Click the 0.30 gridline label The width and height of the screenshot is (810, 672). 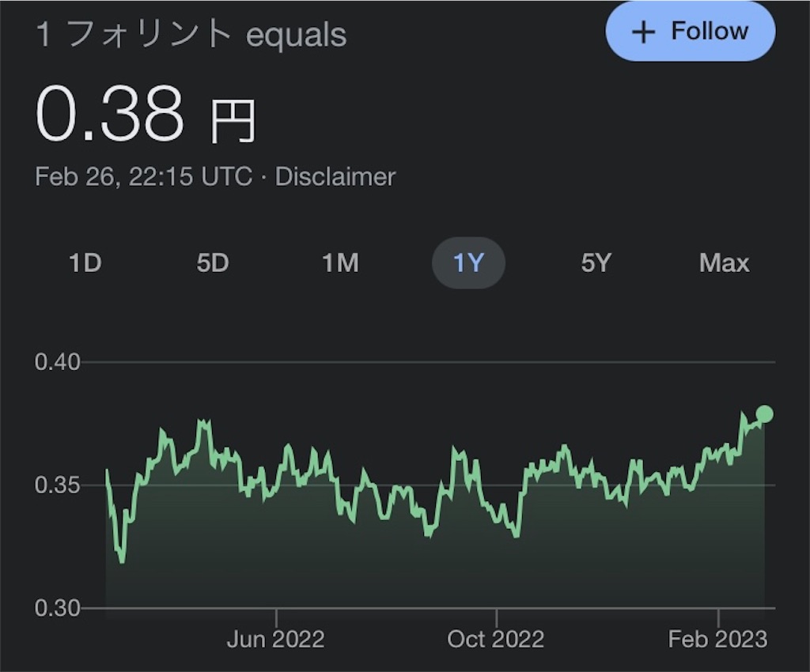(57, 608)
